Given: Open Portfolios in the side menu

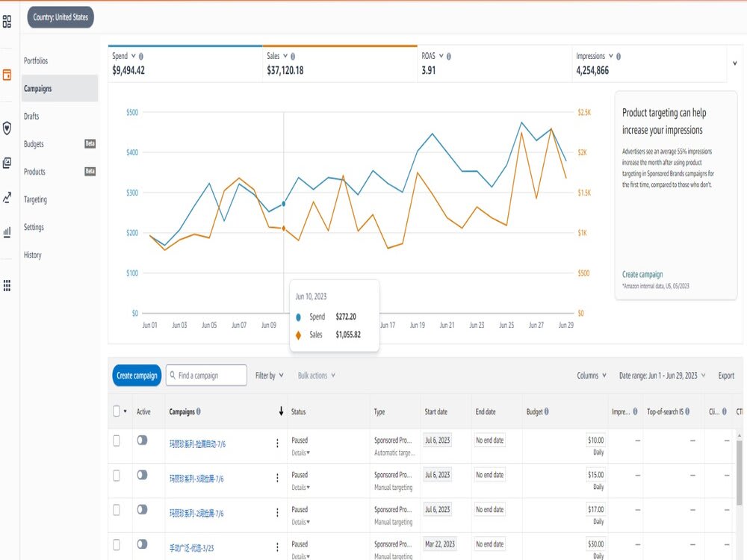Looking at the screenshot, I should pyautogui.click(x=36, y=60).
